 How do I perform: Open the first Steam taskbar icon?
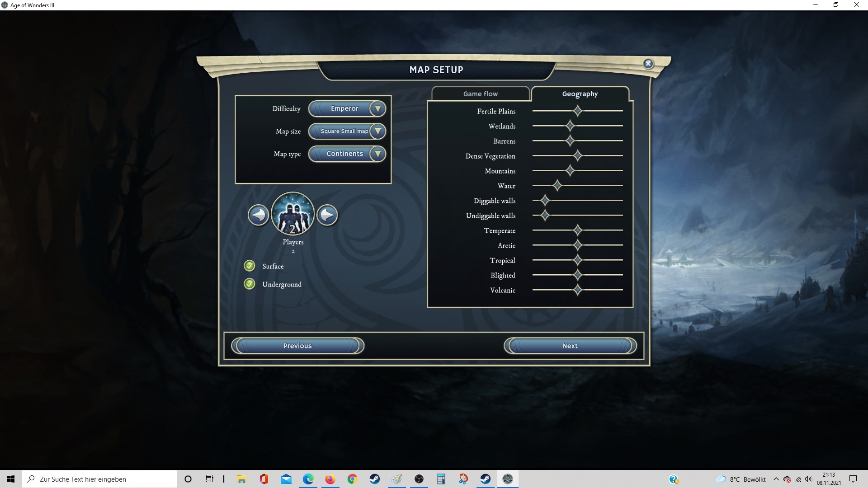[375, 479]
